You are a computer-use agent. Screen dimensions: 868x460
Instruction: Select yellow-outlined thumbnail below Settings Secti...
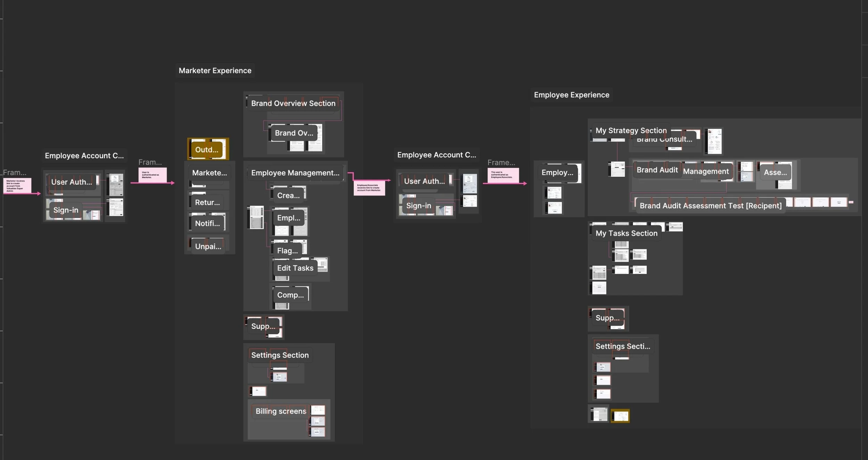tap(620, 416)
